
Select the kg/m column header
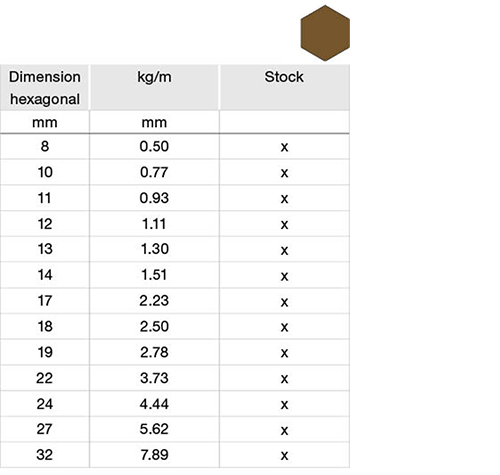[154, 88]
